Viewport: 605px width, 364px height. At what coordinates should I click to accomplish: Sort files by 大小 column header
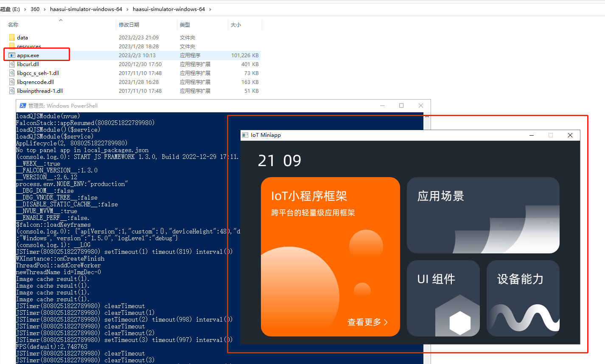click(236, 25)
